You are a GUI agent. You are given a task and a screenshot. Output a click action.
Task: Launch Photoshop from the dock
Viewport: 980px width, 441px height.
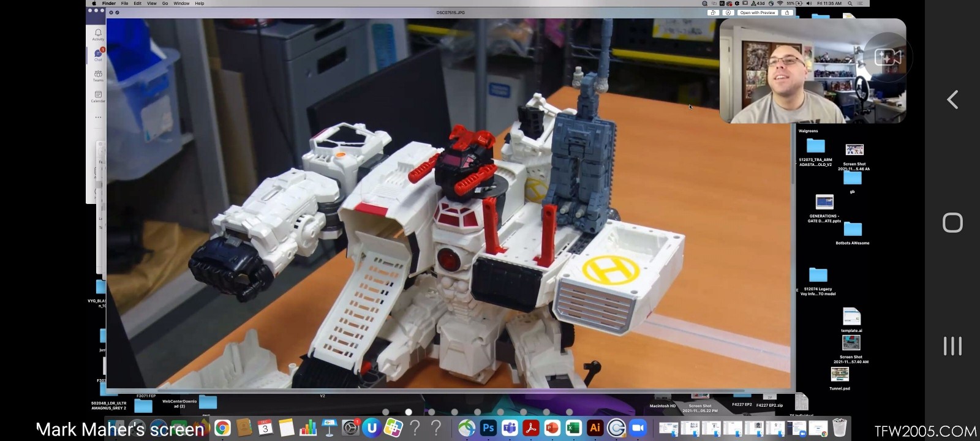click(x=488, y=428)
